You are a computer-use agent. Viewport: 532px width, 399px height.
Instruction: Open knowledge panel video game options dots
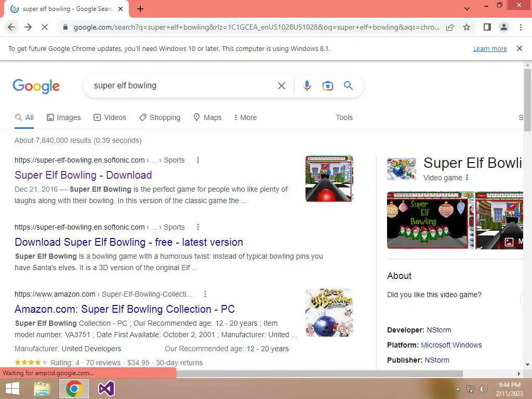tap(467, 178)
